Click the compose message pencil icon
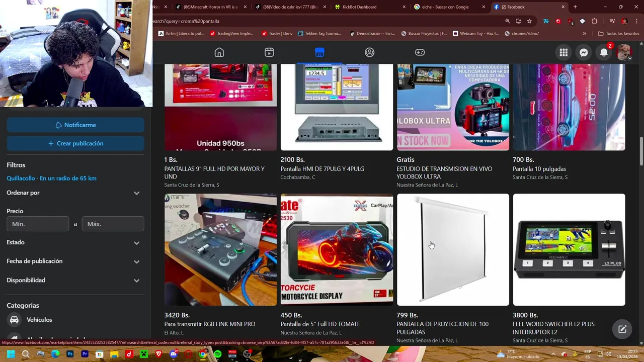 point(622,329)
